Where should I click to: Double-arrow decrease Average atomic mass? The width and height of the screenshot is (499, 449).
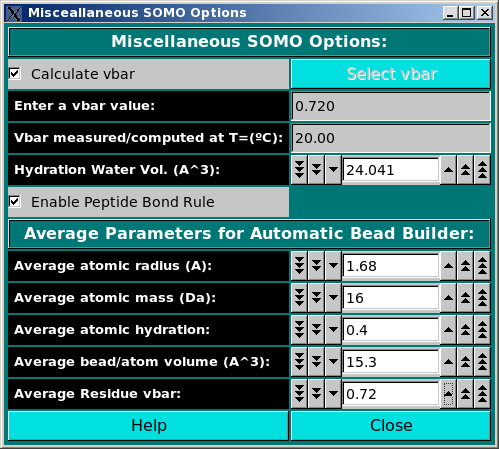[316, 298]
